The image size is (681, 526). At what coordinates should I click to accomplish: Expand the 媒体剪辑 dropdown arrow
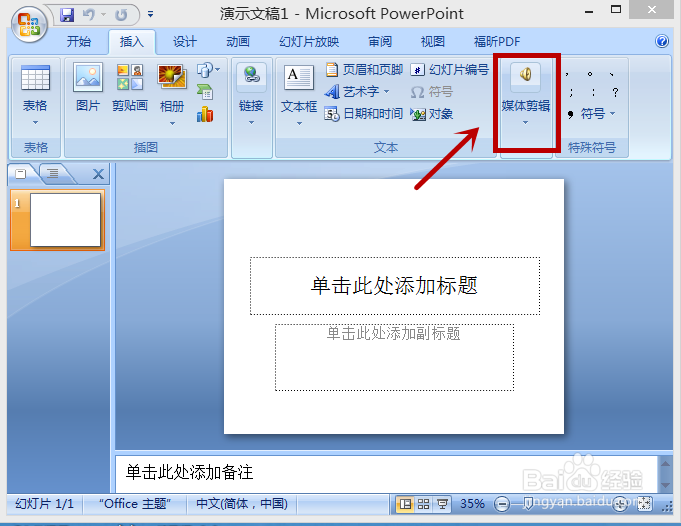[526, 123]
